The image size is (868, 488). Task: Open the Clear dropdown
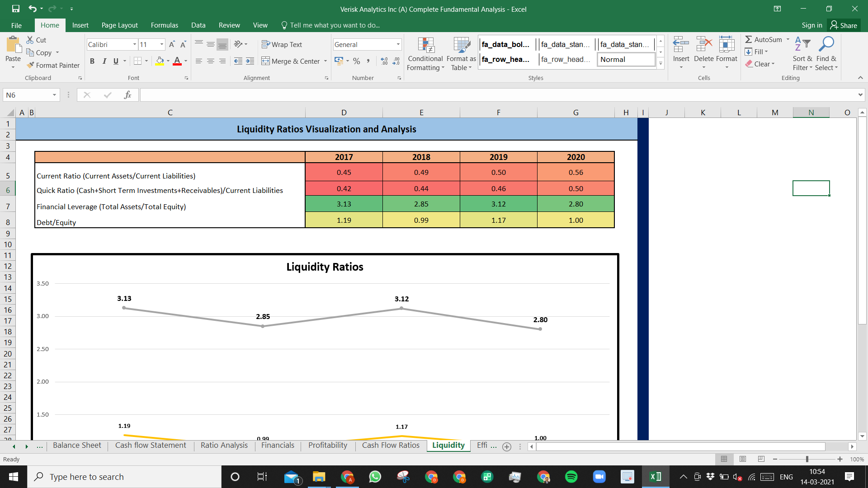(x=760, y=64)
